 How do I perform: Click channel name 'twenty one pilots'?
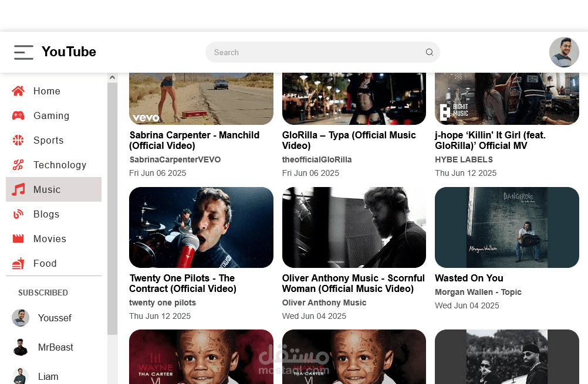[163, 303]
